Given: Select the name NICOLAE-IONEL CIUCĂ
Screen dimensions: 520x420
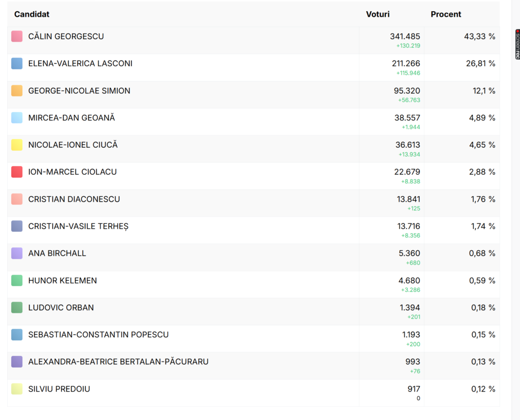Looking at the screenshot, I should (73, 145).
